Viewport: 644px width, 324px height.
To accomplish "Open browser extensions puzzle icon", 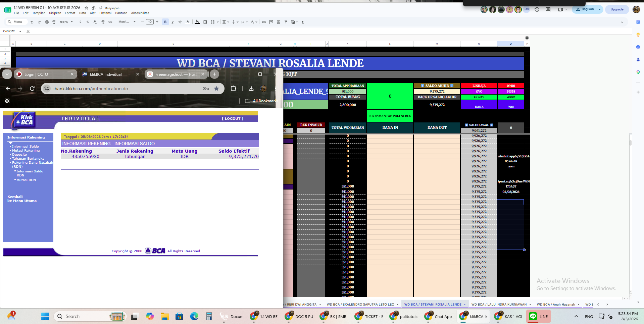I will coord(233,89).
